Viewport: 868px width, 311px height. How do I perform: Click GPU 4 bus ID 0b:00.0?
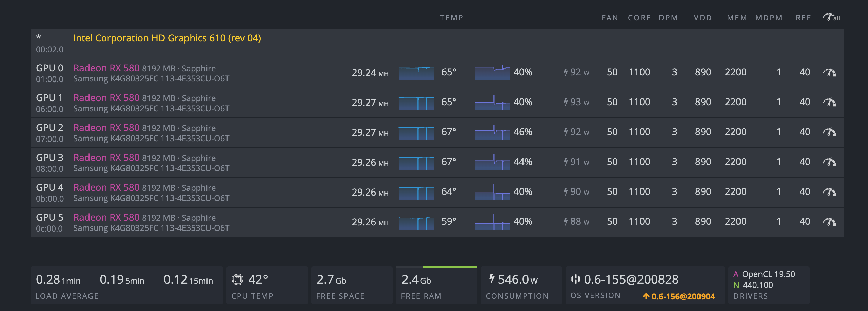pos(50,199)
